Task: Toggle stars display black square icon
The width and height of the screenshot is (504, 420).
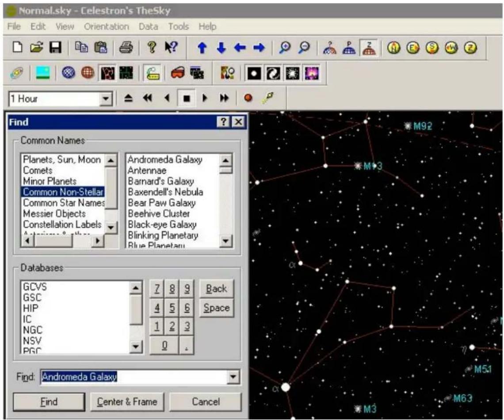Action: (x=254, y=73)
